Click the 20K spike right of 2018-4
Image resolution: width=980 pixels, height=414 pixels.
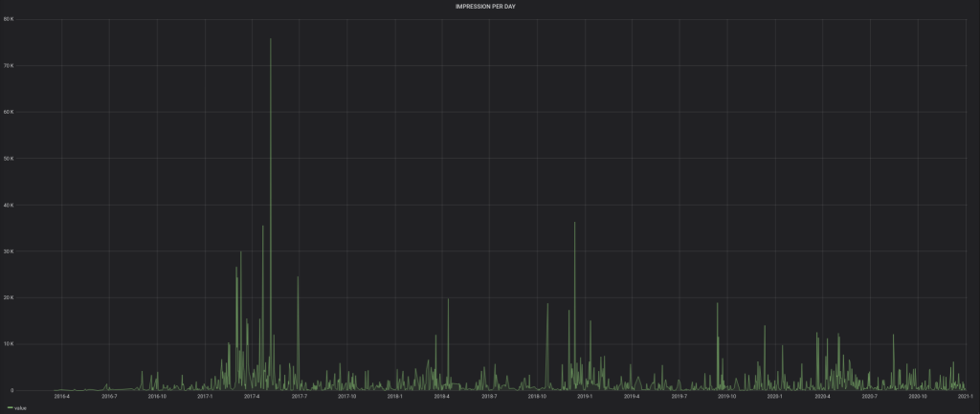[x=448, y=300]
